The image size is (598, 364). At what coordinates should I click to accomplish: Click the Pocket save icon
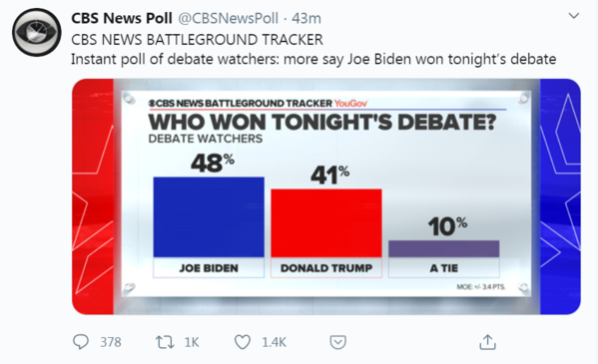(337, 342)
